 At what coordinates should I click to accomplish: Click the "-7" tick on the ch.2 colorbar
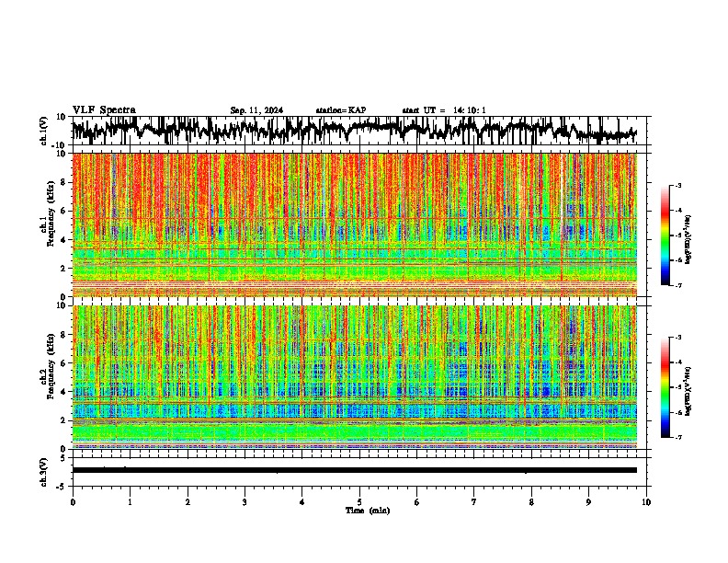click(x=678, y=437)
